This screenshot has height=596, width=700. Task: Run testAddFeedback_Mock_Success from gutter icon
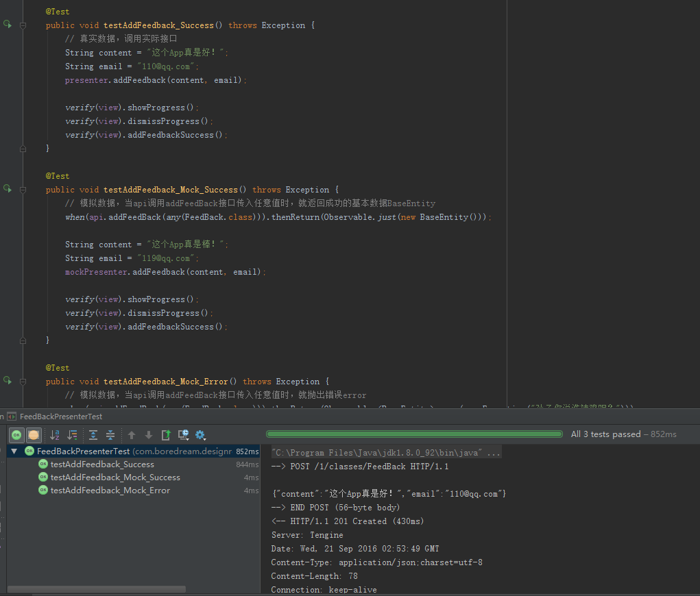point(8,189)
